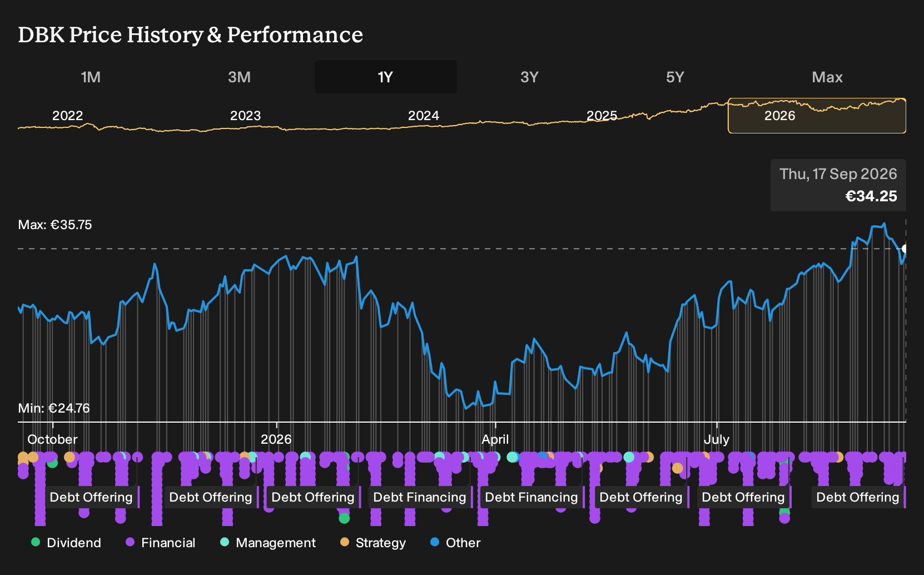Jump to 2025 in the overview chart
Screen dimensions: 924x575
602,116
